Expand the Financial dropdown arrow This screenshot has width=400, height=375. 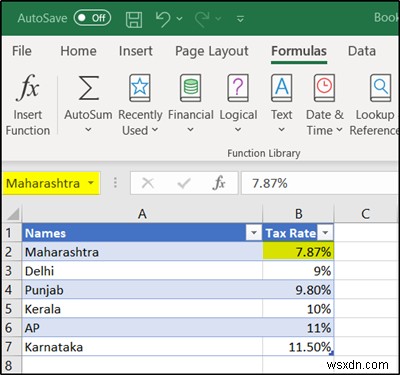pyautogui.click(x=190, y=129)
